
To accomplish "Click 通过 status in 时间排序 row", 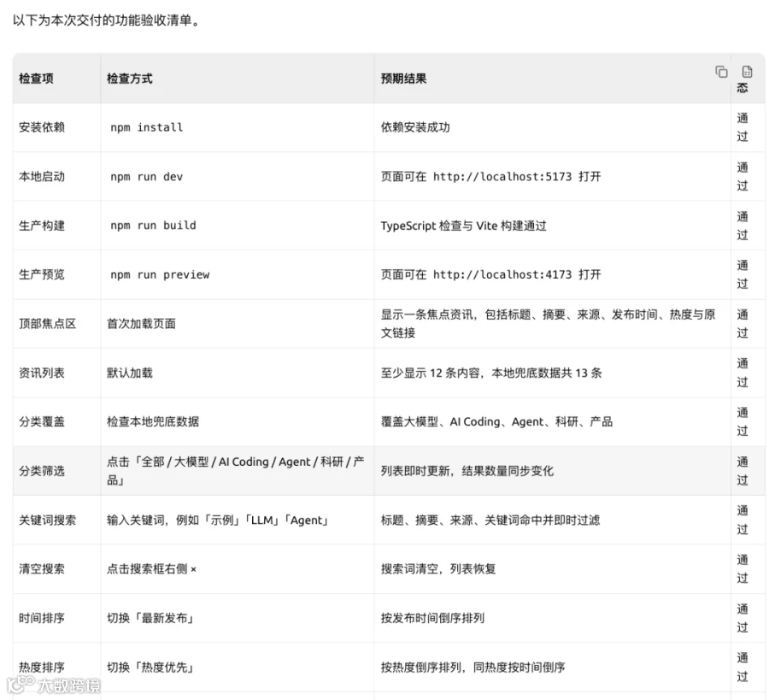I will point(743,618).
